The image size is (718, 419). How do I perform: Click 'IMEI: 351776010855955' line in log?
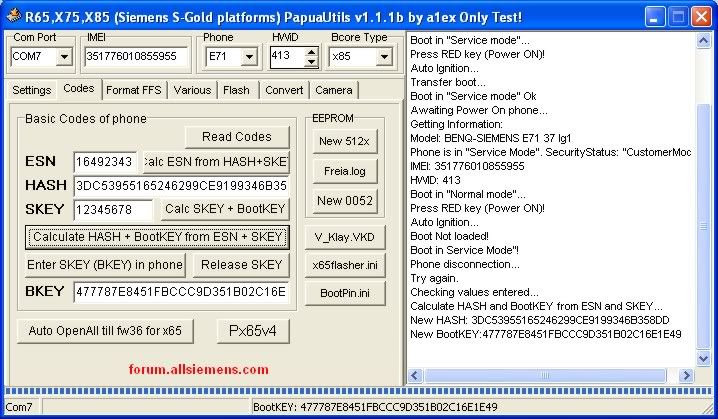tap(467, 166)
